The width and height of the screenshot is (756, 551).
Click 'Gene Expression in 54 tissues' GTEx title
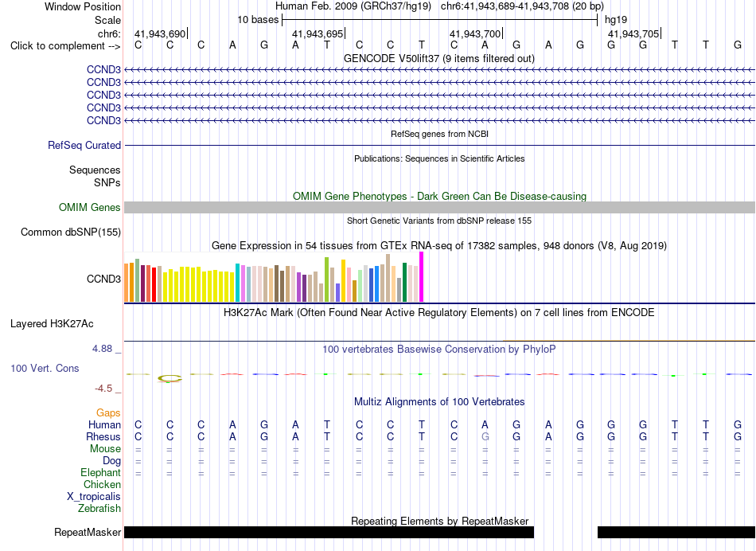[x=439, y=245]
